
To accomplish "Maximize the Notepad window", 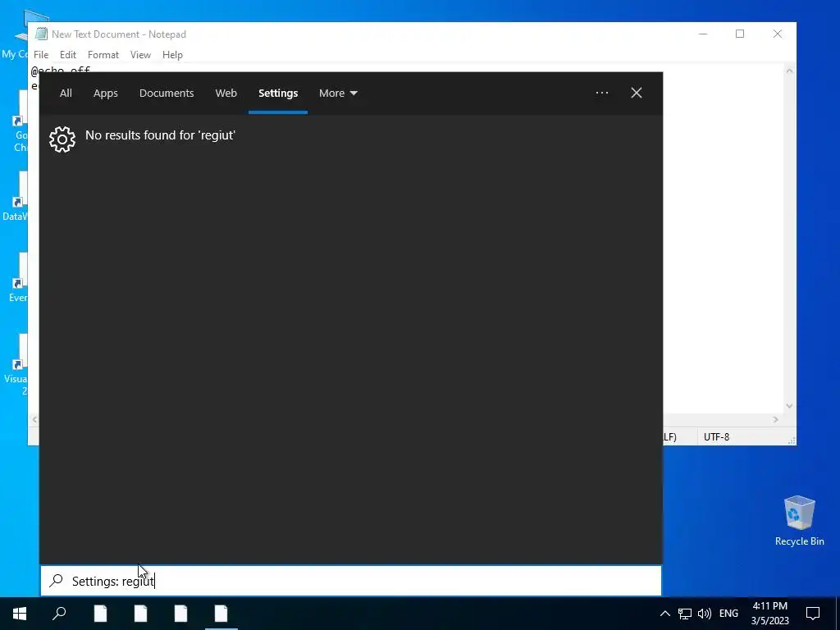I will point(740,34).
